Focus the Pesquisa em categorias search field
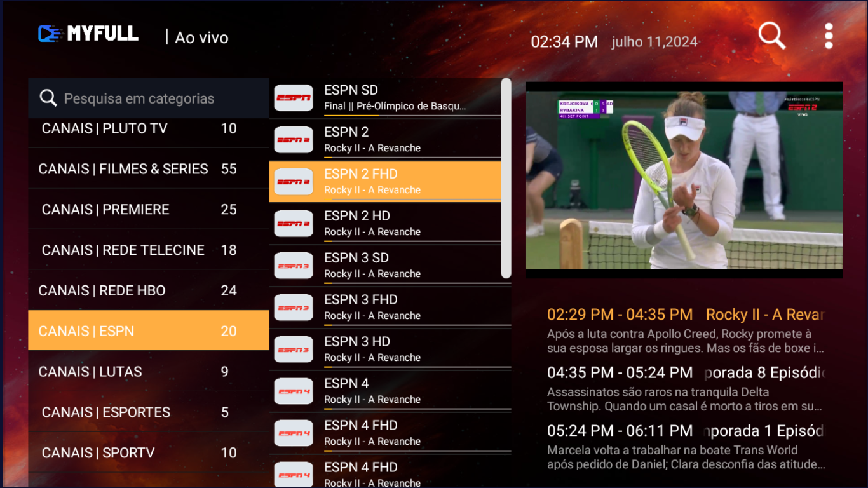 tap(149, 98)
